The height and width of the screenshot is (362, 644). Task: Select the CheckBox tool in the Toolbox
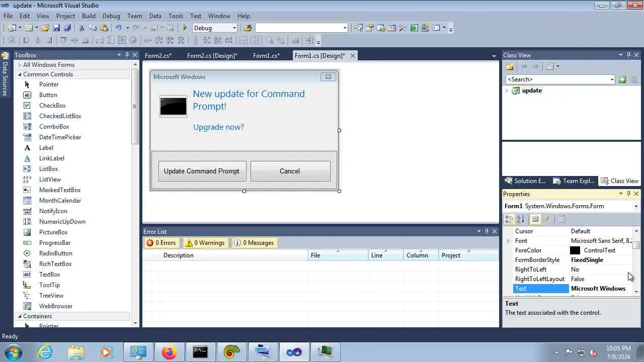click(52, 106)
